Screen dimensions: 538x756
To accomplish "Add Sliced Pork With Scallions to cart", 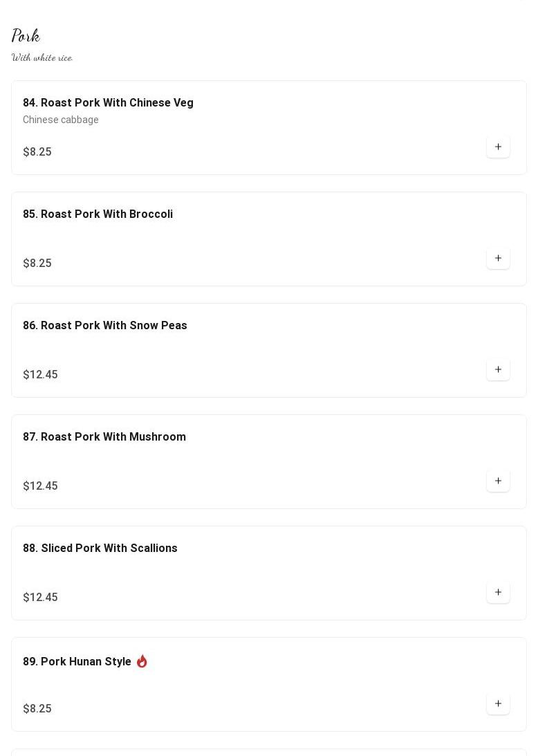I will (498, 592).
